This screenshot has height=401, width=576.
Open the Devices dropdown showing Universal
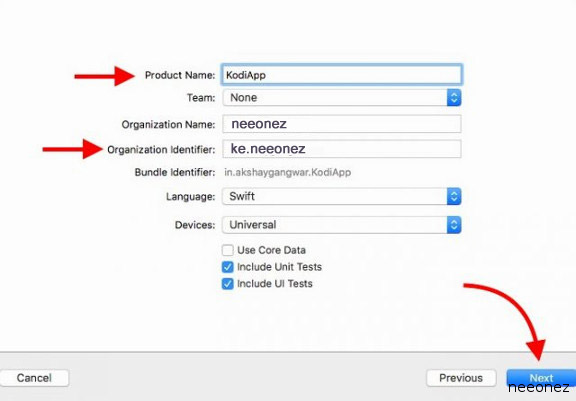pos(342,225)
